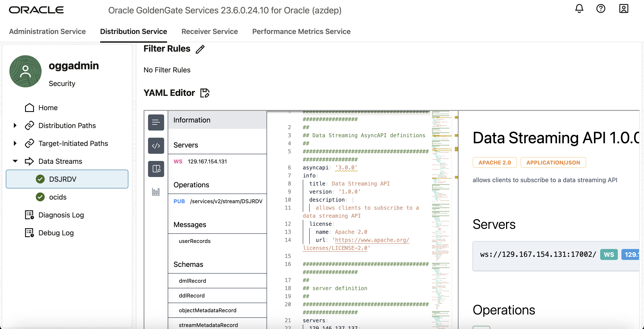Expand the Target-Initiated Paths tree node
This screenshot has width=644, height=329.
tap(15, 143)
